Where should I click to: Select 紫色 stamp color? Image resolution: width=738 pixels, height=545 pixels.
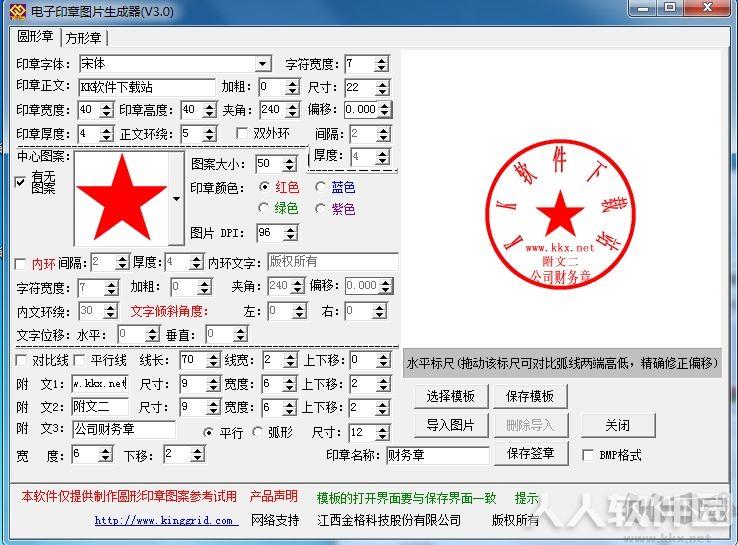[x=321, y=208]
